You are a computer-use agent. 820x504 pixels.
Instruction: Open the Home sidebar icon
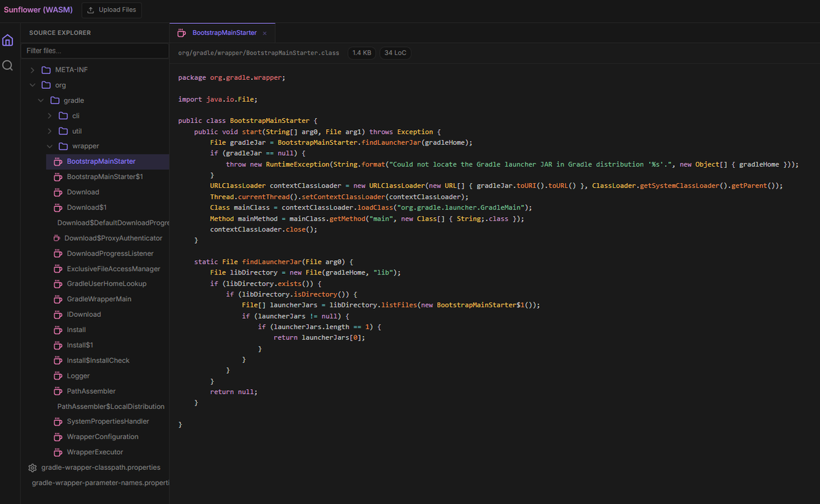[8, 40]
